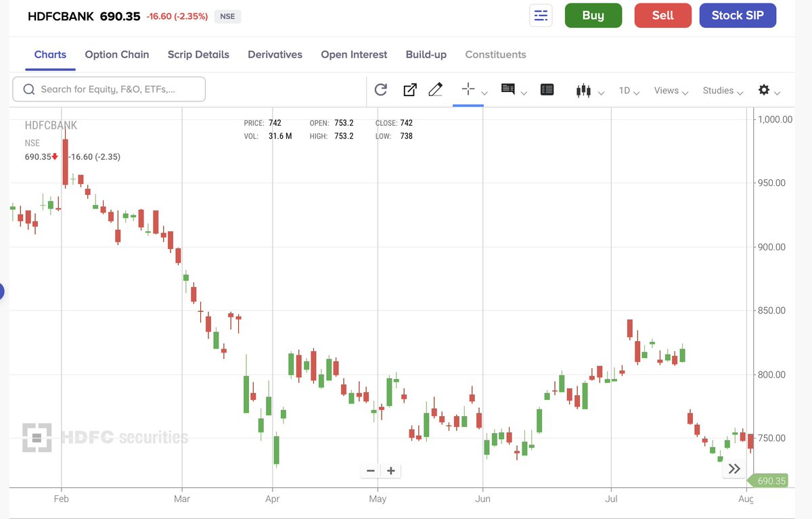Select the Charts tab
The image size is (812, 519).
pyautogui.click(x=50, y=55)
